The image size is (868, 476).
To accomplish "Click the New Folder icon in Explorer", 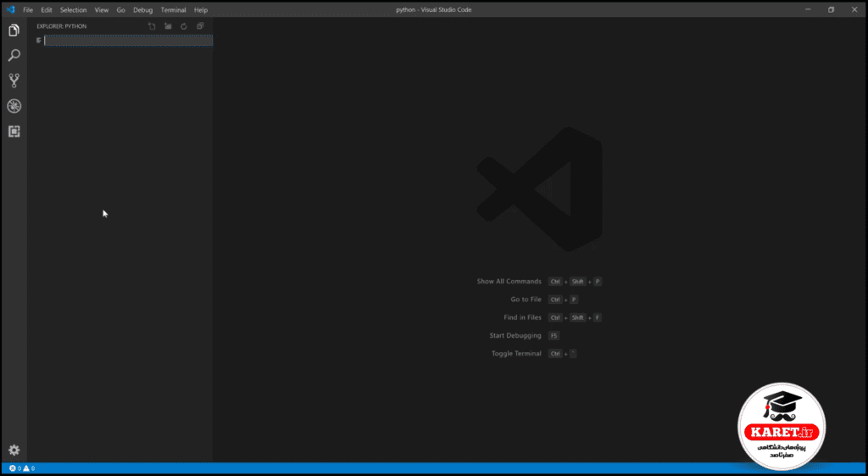I will tap(168, 26).
